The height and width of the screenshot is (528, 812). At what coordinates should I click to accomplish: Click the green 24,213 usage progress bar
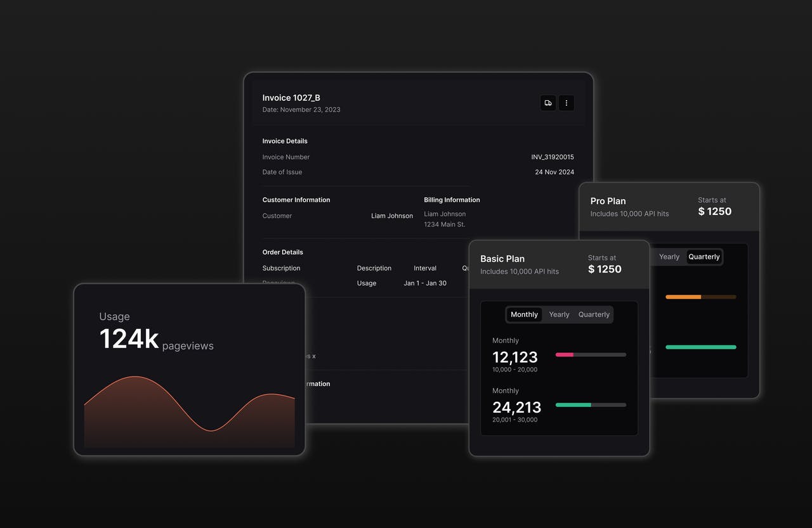(x=591, y=404)
